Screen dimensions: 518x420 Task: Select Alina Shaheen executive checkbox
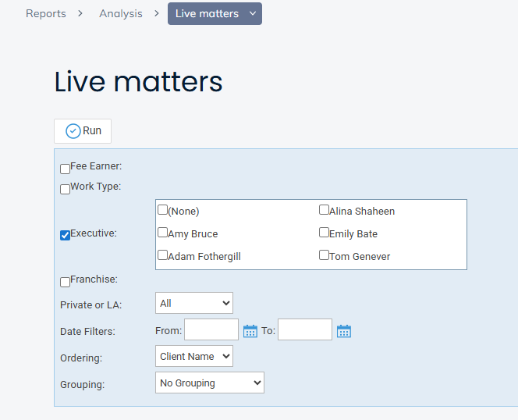(325, 210)
